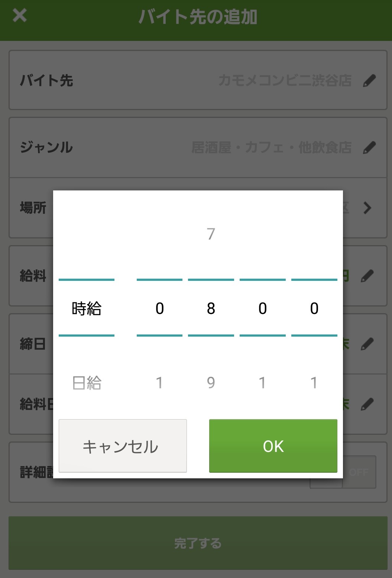Edit the ジャンル field via pencil icon
Image resolution: width=392 pixels, height=578 pixels.
pos(369,147)
